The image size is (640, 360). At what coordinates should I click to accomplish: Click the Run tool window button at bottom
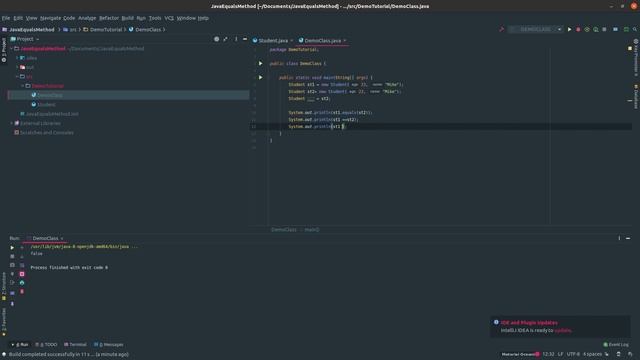[x=20, y=345]
